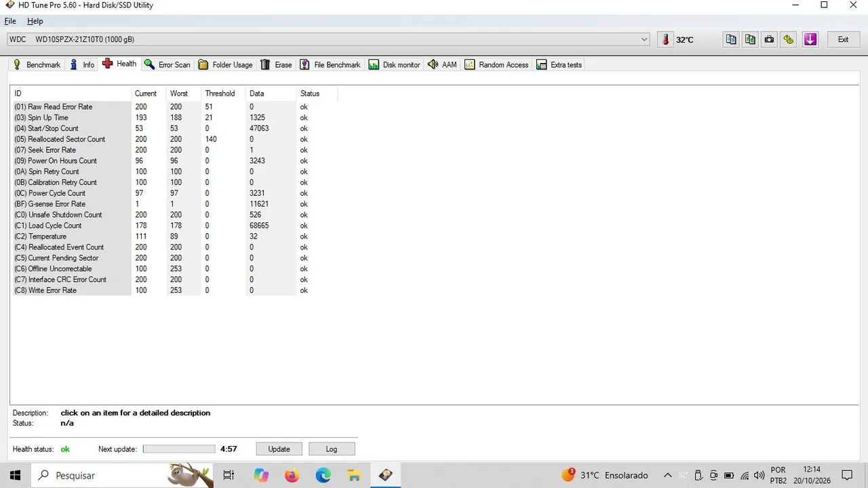
Task: Open Windows Start menu
Action: click(x=15, y=475)
